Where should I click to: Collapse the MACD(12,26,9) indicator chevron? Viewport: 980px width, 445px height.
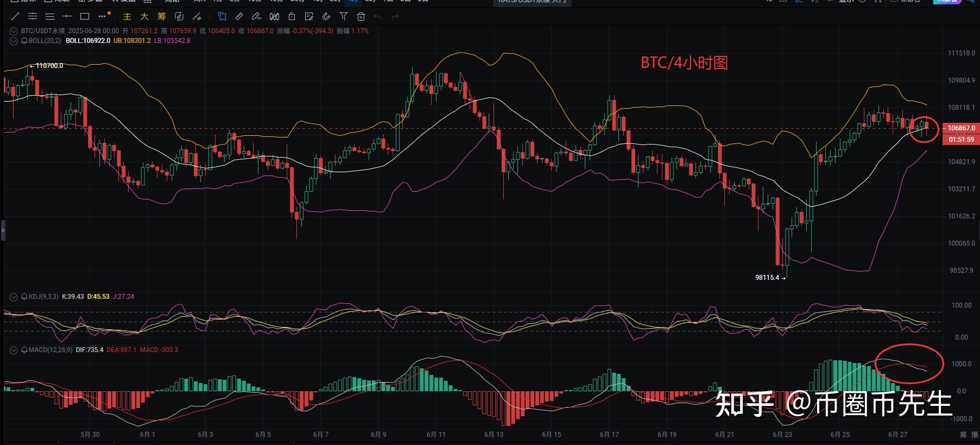click(14, 350)
